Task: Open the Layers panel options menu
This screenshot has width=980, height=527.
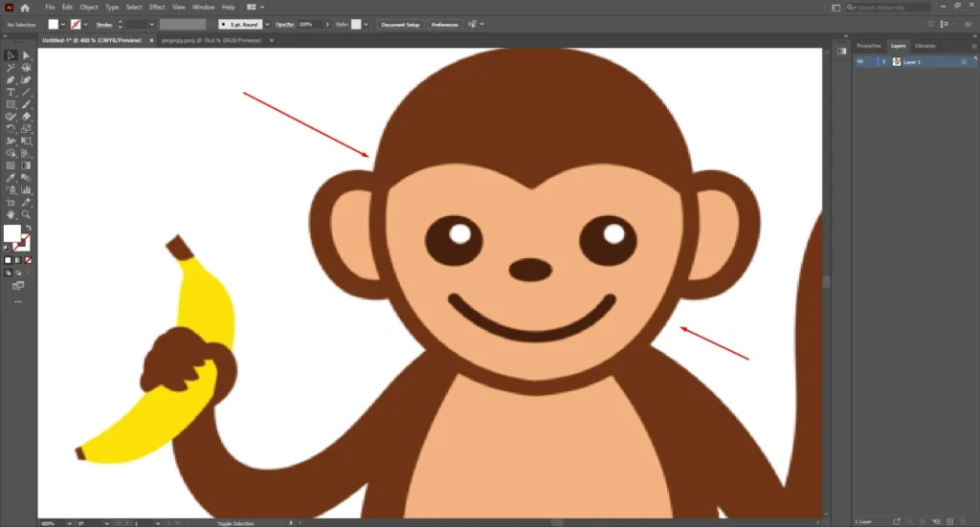Action: 973,46
